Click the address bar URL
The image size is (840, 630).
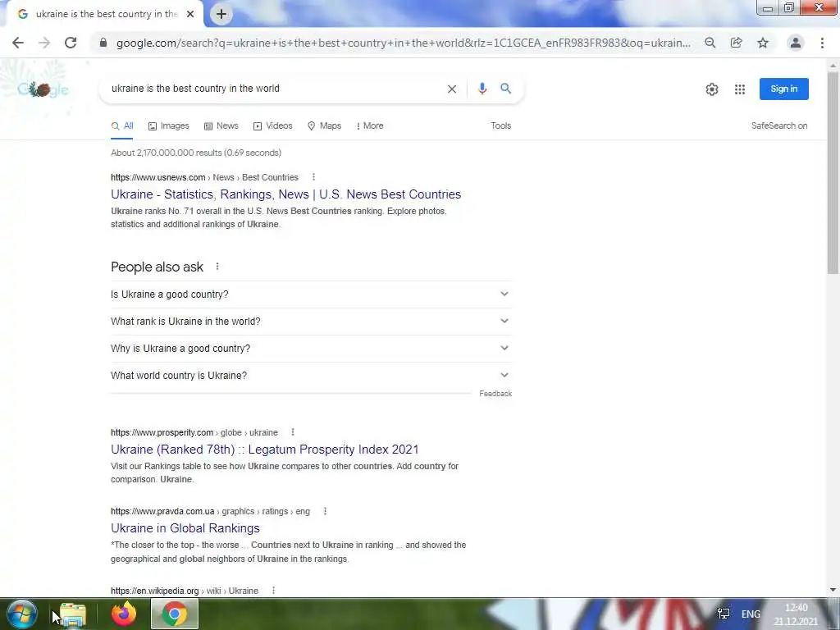tap(403, 43)
